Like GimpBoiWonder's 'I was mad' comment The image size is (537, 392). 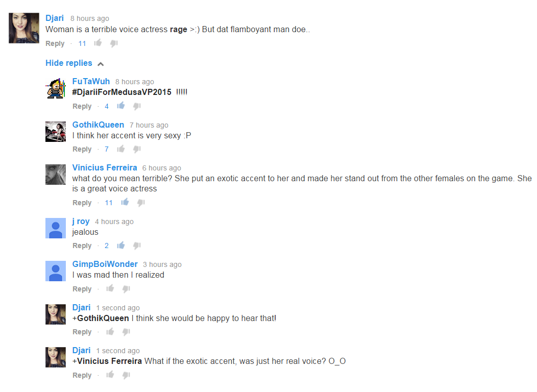click(110, 288)
